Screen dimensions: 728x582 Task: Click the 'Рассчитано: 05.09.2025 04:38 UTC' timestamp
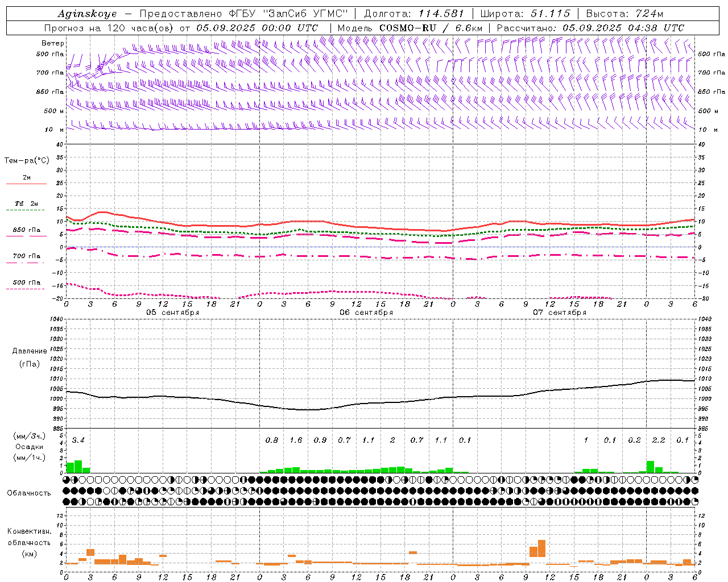pyautogui.click(x=590, y=28)
